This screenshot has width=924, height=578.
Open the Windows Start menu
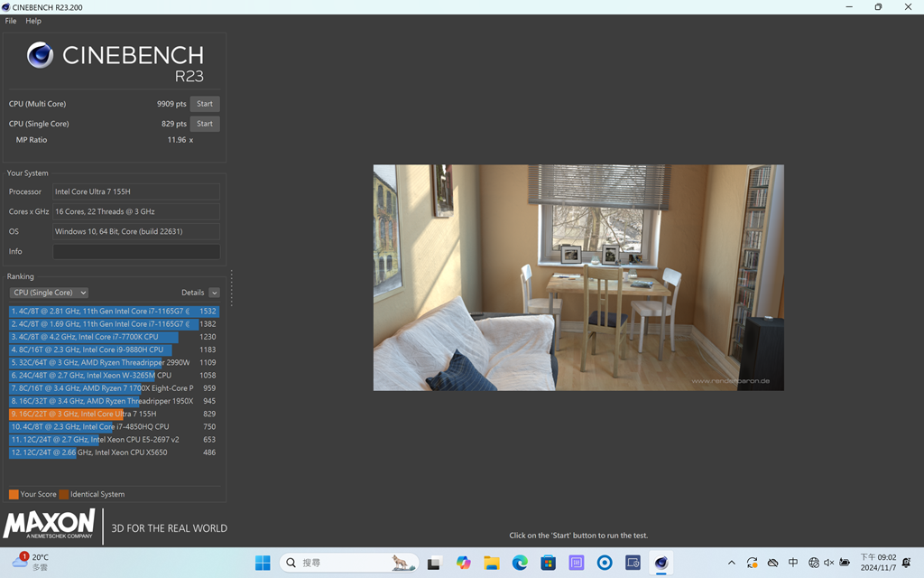click(x=263, y=563)
